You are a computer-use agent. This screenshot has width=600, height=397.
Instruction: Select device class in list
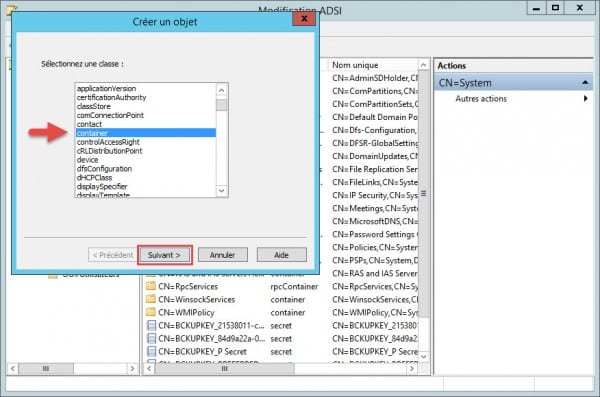coord(88,160)
